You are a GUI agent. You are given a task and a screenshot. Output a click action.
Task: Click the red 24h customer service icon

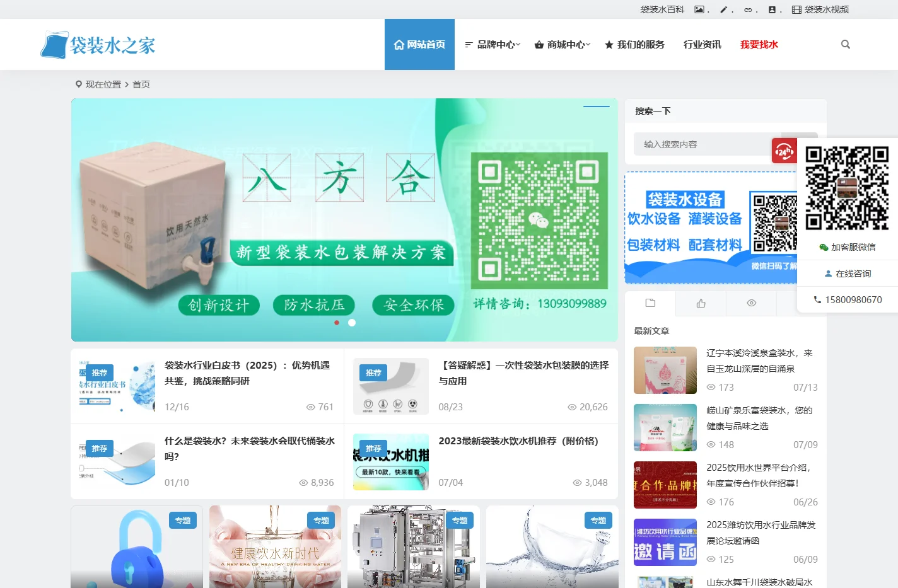click(784, 151)
